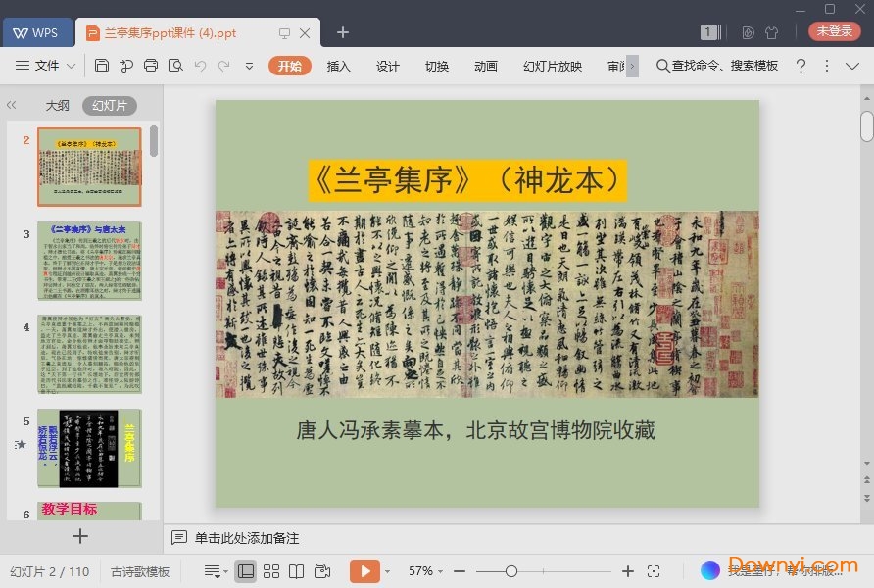874x588 pixels.
Task: Click the Save icon in quick toolbar
Action: [x=102, y=66]
